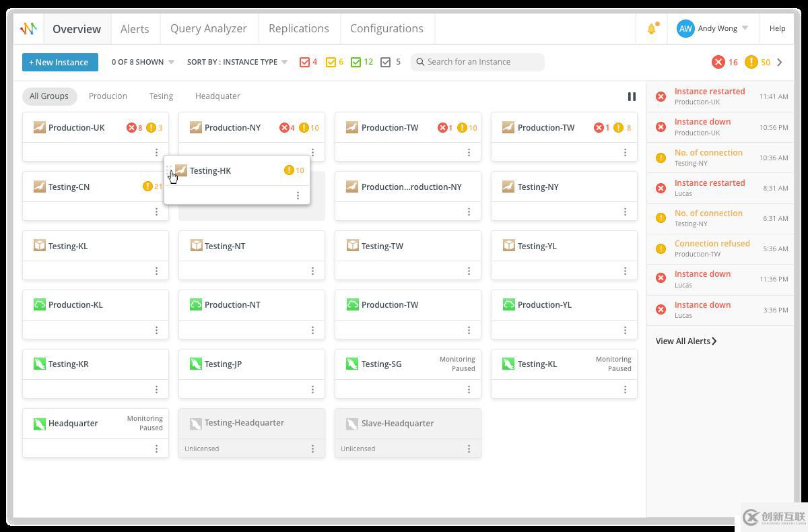
Task: Collapse alerts panel with right chevron
Action: [780, 62]
